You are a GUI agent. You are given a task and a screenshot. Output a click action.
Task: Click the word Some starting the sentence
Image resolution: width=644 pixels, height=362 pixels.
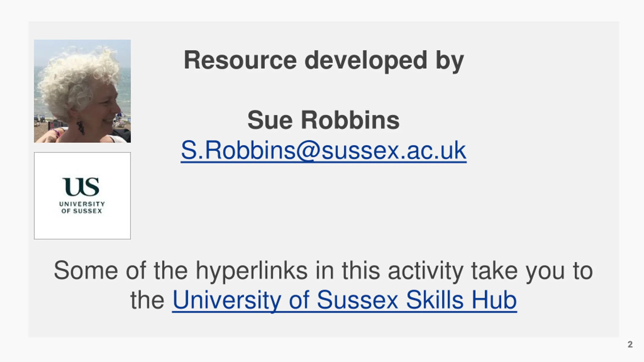point(86,271)
